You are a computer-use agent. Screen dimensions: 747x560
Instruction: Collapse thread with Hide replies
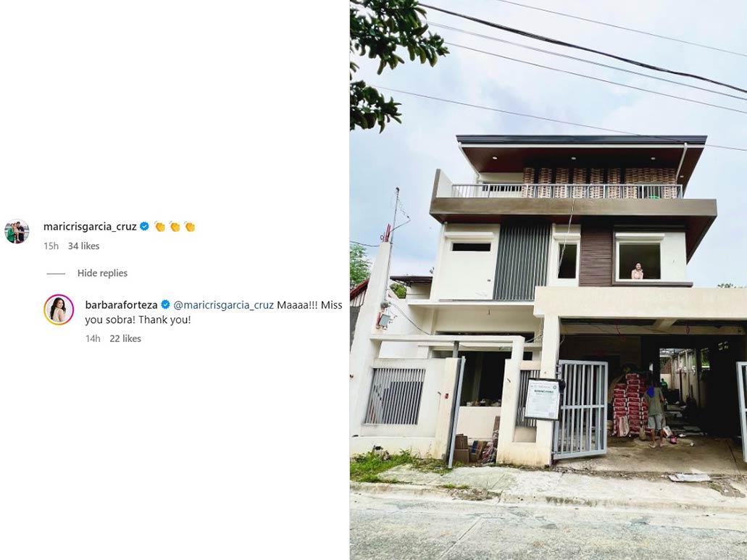102,273
